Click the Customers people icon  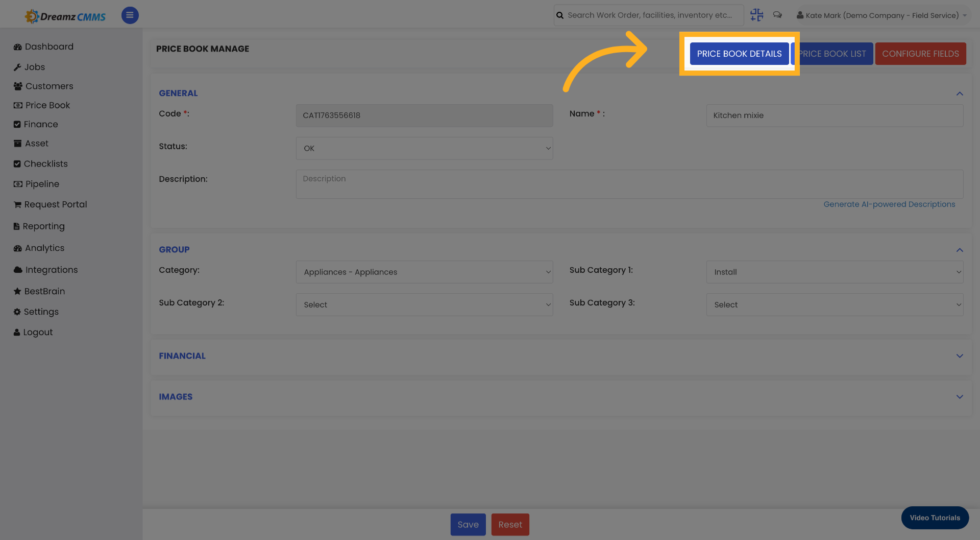(x=18, y=86)
